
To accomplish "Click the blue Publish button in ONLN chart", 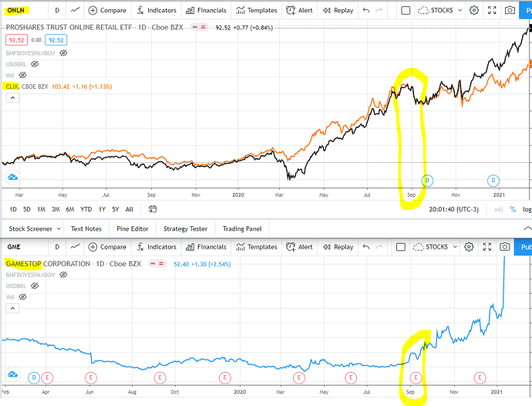I will point(526,10).
